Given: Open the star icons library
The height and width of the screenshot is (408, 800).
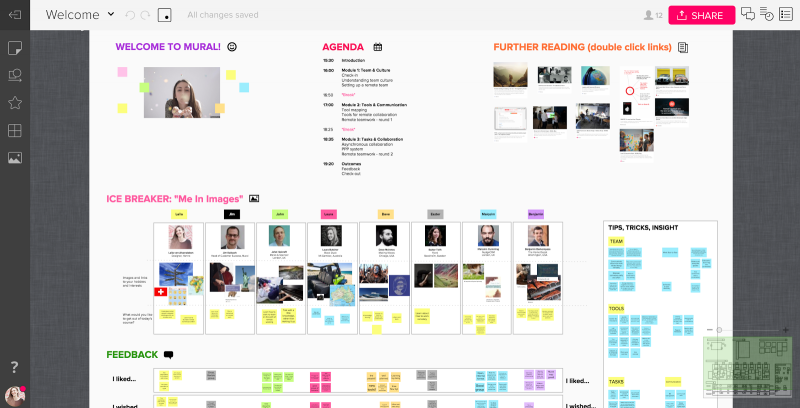Looking at the screenshot, I should coord(15,103).
